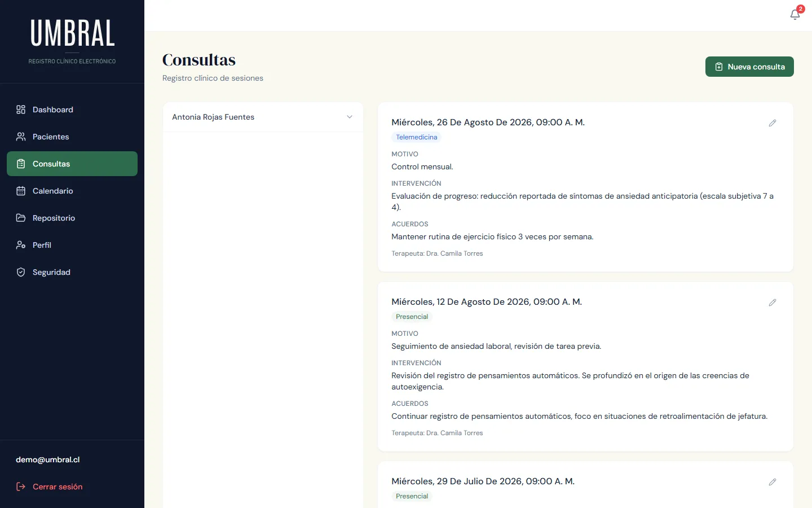Click Presencial tag on 12 De Agosto card
The height and width of the screenshot is (508, 812).
(x=412, y=317)
